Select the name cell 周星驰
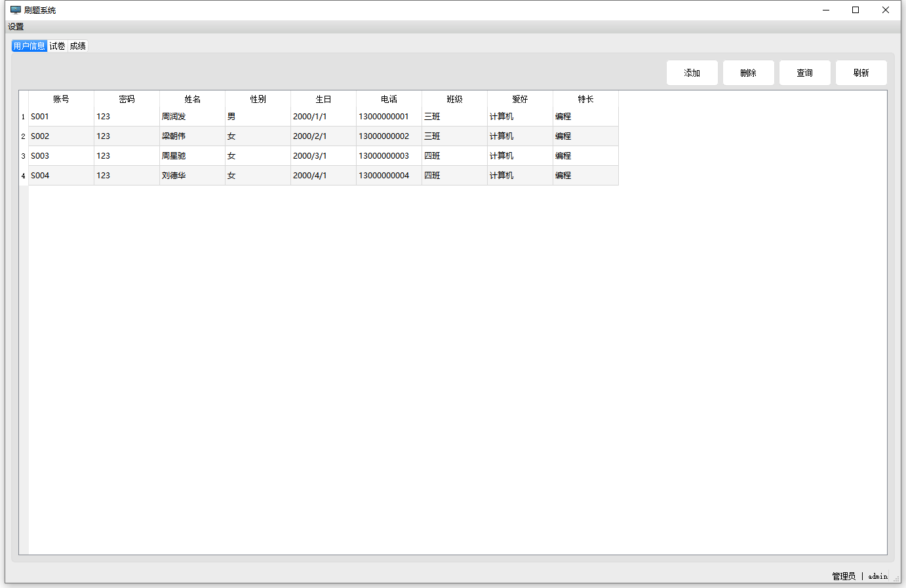This screenshot has width=906, height=588. pos(192,156)
